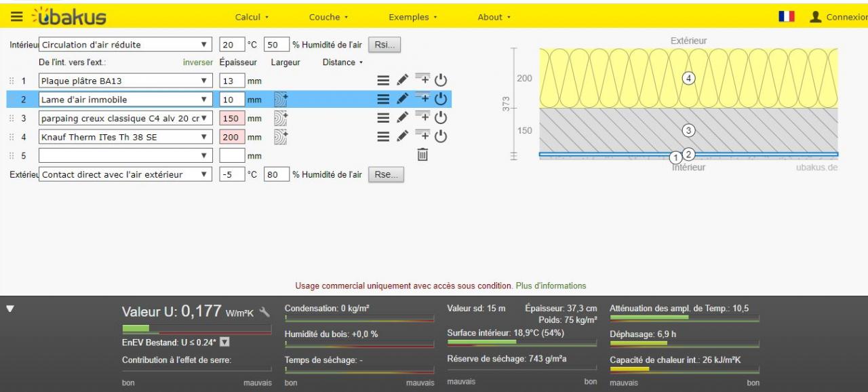Expand the Distance column dropdown

pos(342,62)
